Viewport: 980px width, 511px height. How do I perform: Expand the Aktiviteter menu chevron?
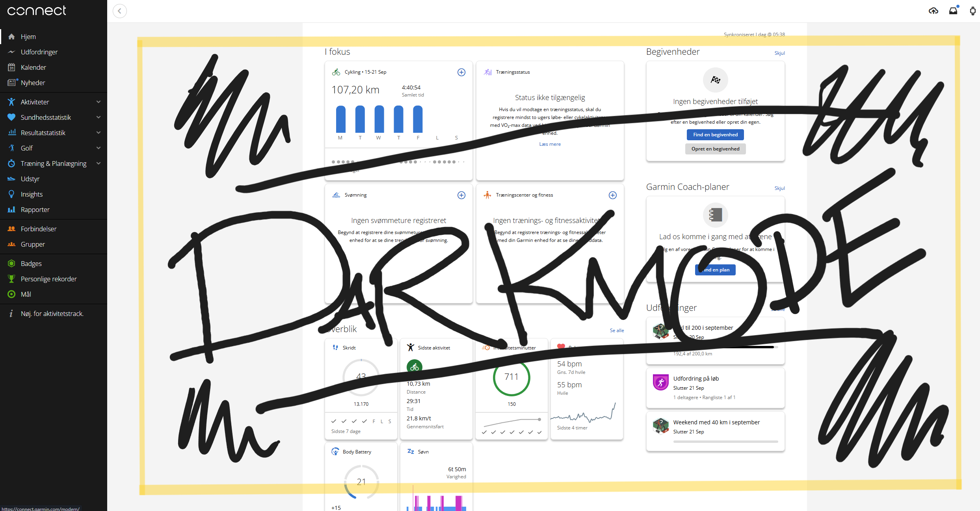click(99, 102)
